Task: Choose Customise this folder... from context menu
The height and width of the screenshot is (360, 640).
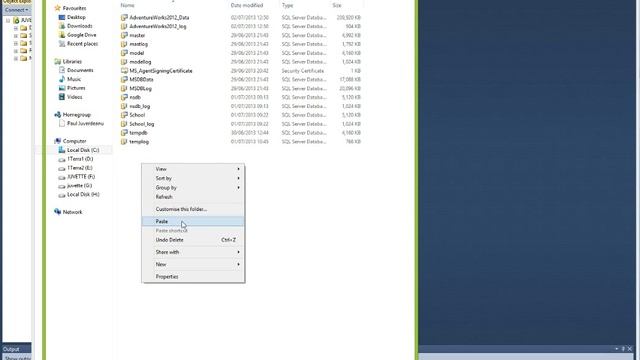Action: pyautogui.click(x=193, y=209)
